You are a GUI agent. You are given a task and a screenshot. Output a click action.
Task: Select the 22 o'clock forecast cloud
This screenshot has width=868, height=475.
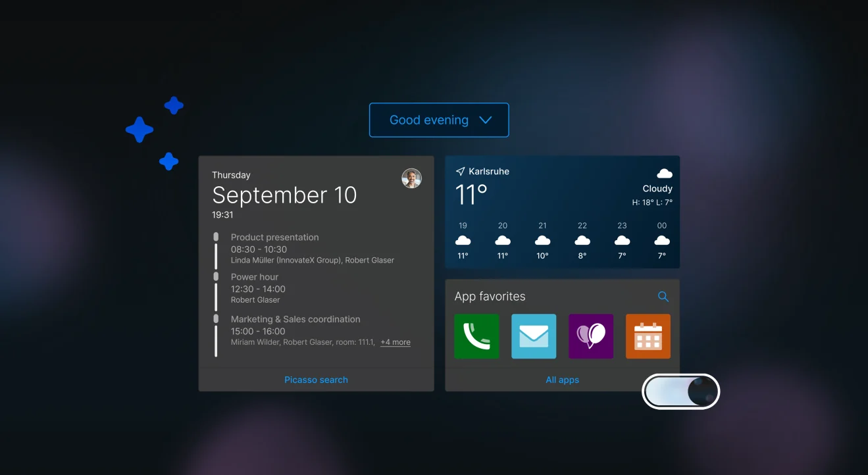click(x=582, y=240)
